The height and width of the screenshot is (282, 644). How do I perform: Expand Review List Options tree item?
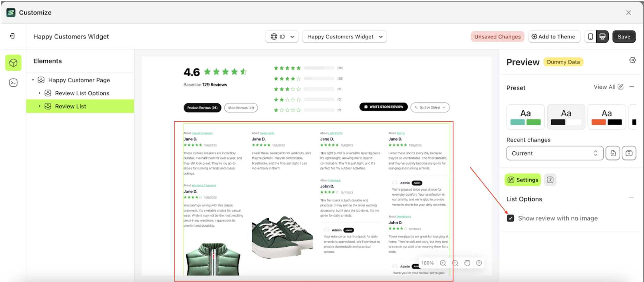[39, 93]
